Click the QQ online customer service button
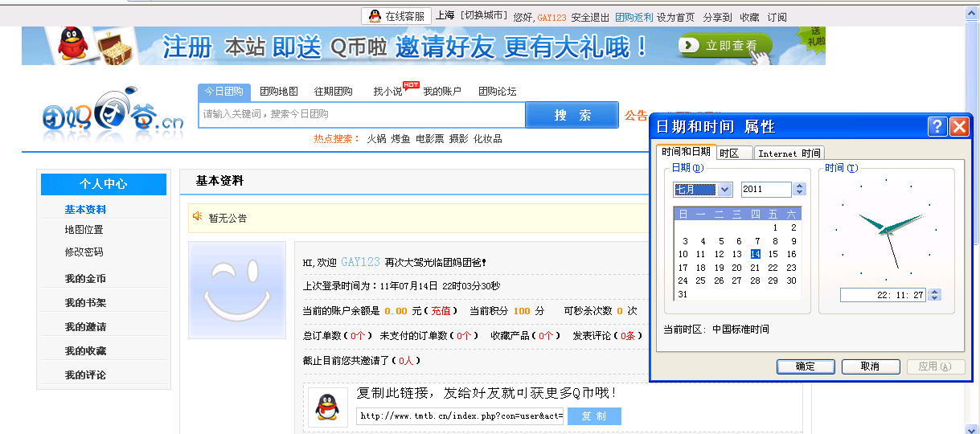The height and width of the screenshot is (434, 980). pyautogui.click(x=396, y=16)
